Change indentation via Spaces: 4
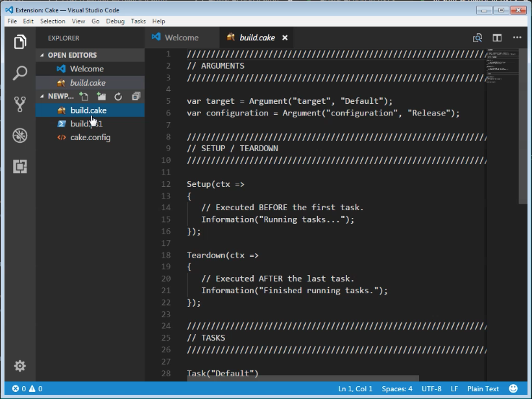532x399 pixels. coord(397,389)
